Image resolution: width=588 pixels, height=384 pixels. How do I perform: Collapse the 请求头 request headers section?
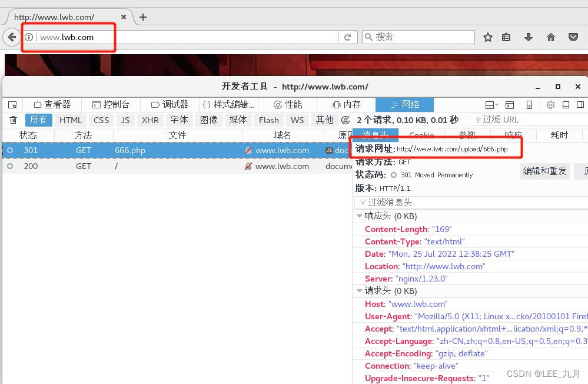tap(359, 290)
